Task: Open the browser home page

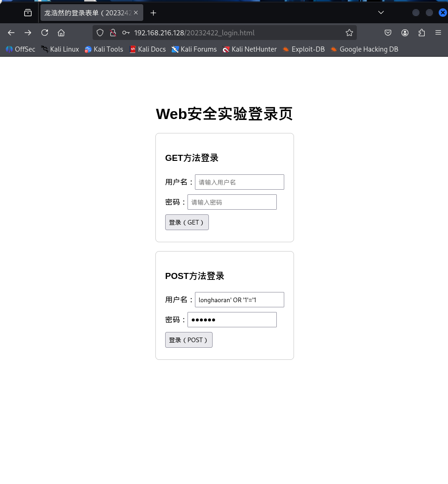Action: click(x=61, y=33)
